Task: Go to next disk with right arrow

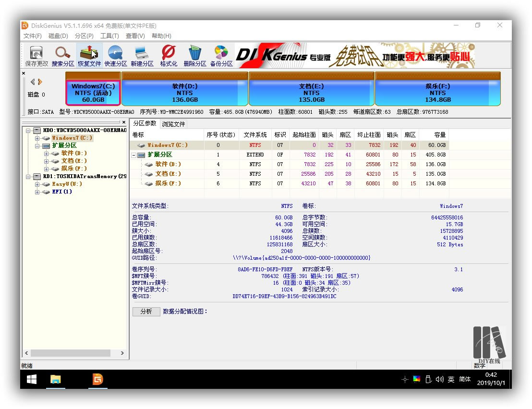Action: point(40,82)
